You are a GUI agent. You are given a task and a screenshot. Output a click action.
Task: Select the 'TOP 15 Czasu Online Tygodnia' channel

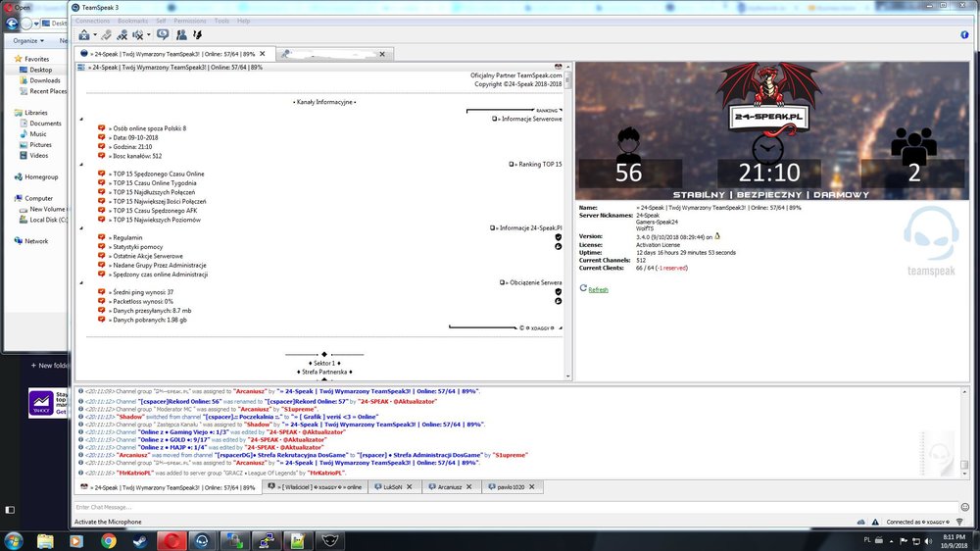click(153, 183)
